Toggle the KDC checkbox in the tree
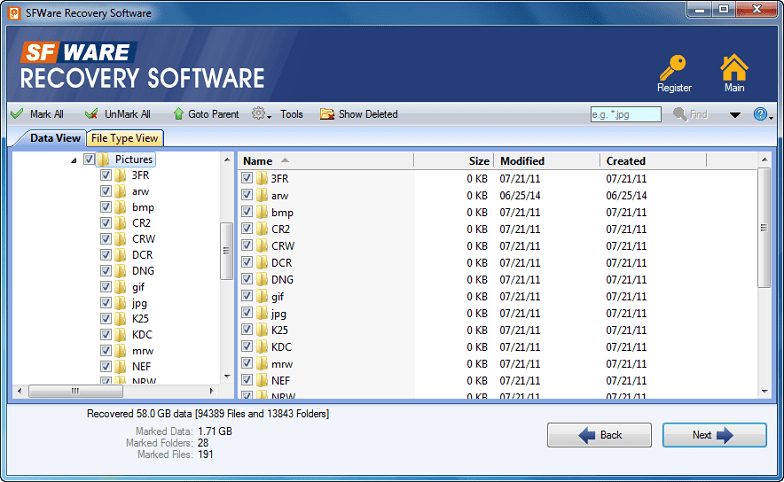This screenshot has height=482, width=784. click(106, 334)
